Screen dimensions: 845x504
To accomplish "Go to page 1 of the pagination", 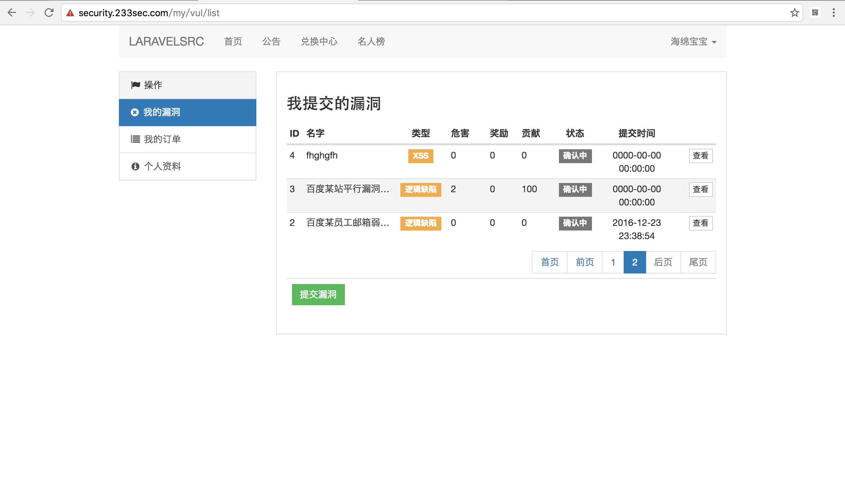I will [613, 262].
